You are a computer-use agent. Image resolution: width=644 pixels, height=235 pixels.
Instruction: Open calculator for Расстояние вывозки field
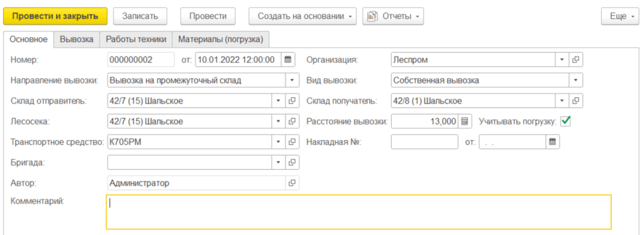pos(465,121)
